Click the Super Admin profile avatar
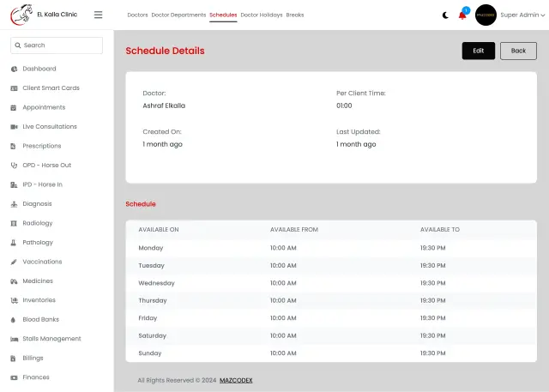Screen dimensions: 549x392 click(486, 15)
